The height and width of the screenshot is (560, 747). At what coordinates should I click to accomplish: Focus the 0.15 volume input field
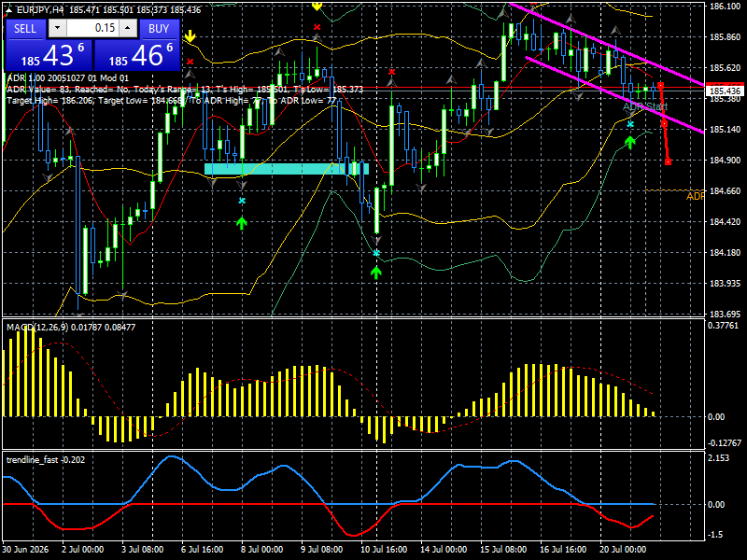point(92,28)
